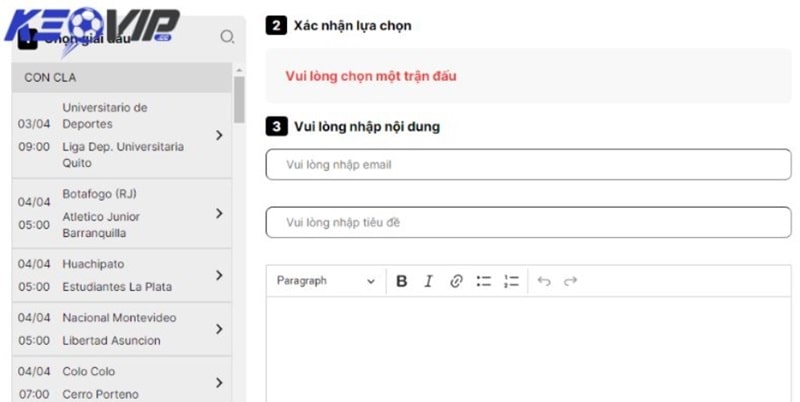
Task: Click the 'Xác nhận lựa chọn' heading
Action: pyautogui.click(x=352, y=26)
